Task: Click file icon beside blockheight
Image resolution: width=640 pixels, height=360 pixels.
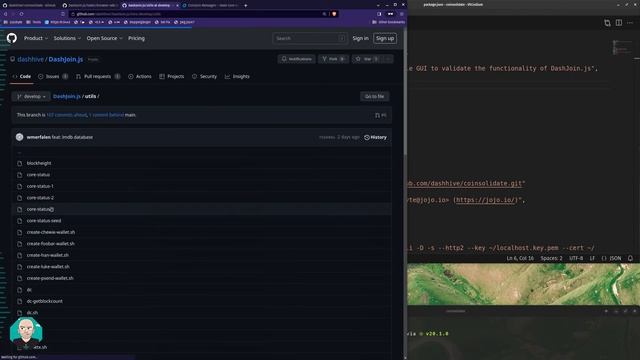Action: pos(20,163)
